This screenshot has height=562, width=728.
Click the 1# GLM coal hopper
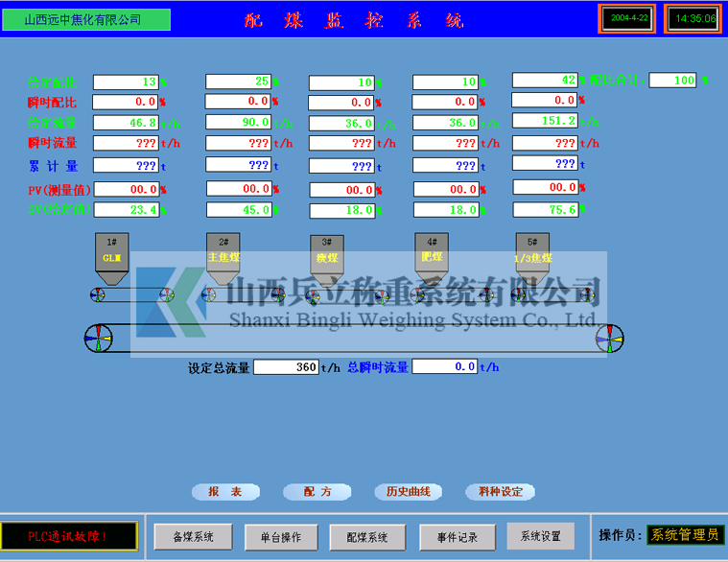[x=111, y=254]
